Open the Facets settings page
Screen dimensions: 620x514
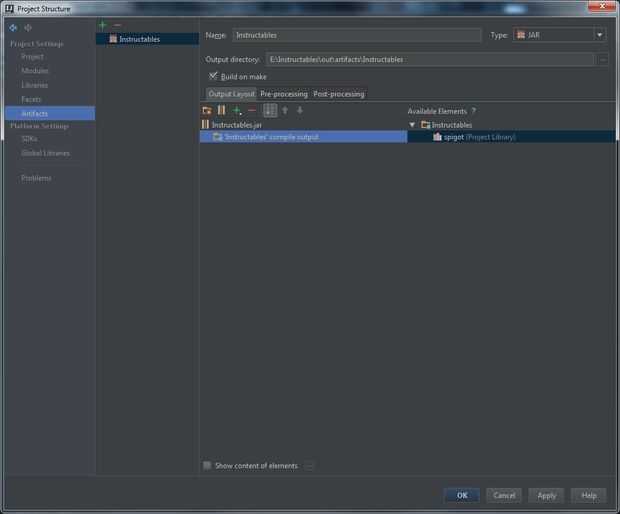[x=31, y=99]
